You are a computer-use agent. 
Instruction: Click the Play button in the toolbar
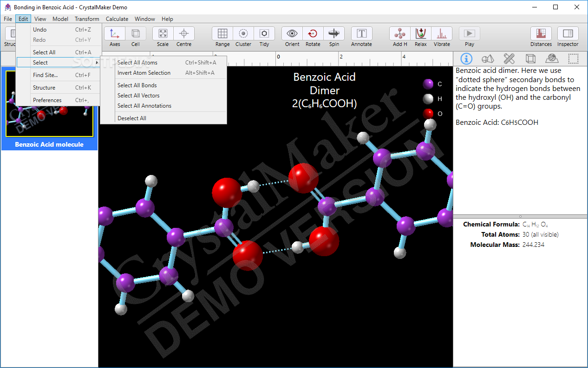[470, 33]
